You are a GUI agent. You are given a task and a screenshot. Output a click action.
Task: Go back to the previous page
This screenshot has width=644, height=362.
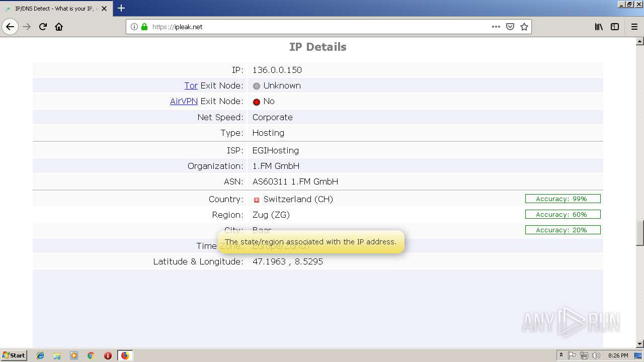(x=10, y=27)
